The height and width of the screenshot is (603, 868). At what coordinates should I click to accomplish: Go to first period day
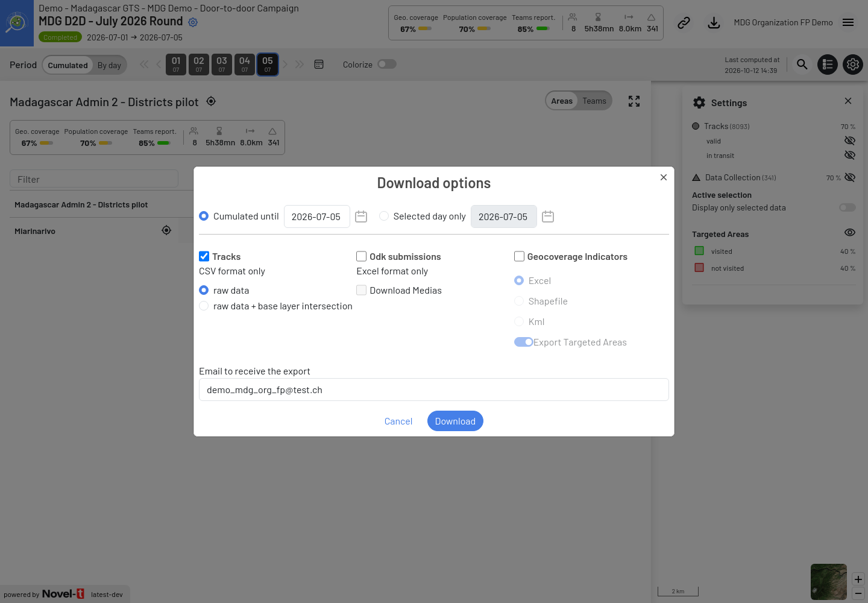click(144, 65)
